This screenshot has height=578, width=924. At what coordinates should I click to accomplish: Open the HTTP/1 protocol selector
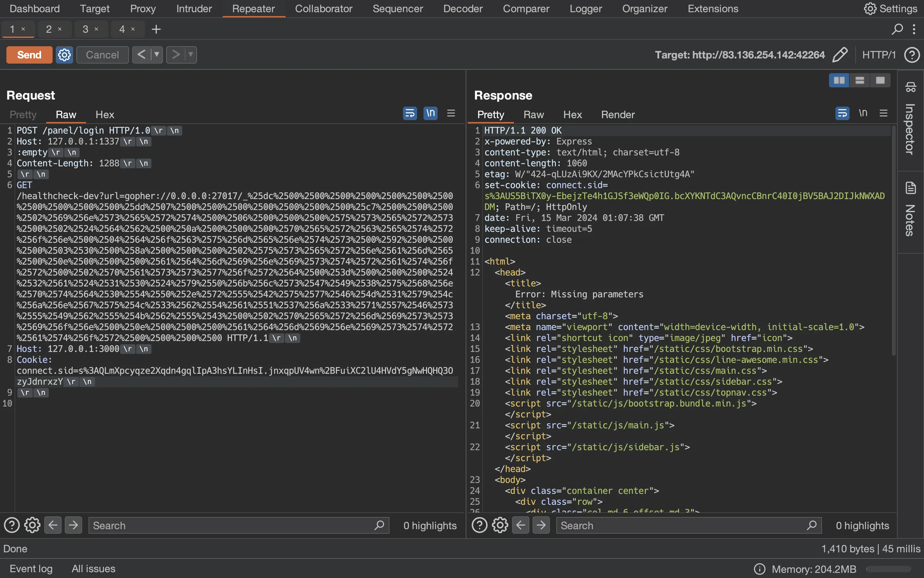[x=878, y=55]
